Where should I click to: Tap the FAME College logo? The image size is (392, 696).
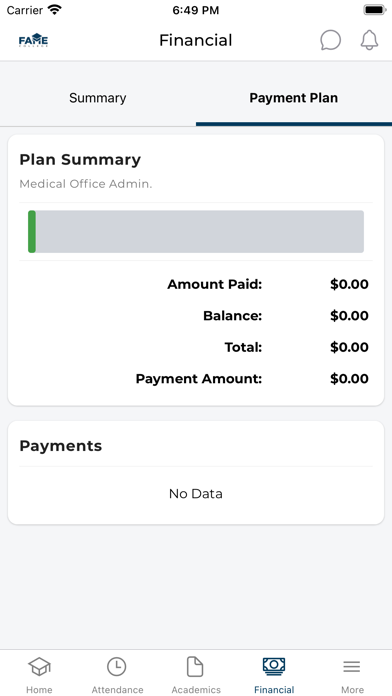pyautogui.click(x=33, y=40)
